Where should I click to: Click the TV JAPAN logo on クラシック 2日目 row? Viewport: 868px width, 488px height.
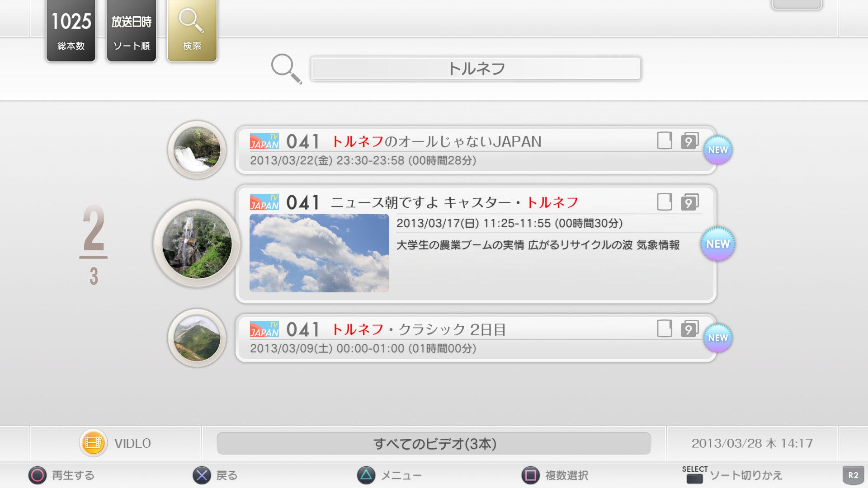pyautogui.click(x=264, y=329)
